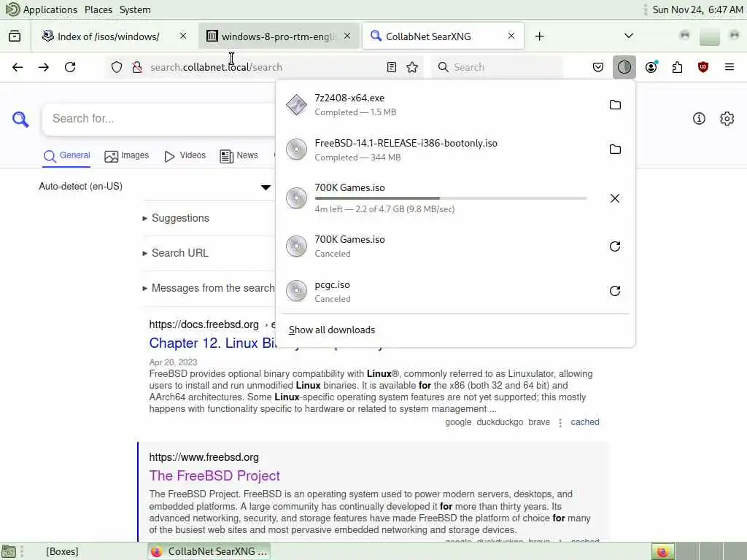Screen dimensions: 747x560
Task: Open the Pocket save icon
Action: coord(598,67)
